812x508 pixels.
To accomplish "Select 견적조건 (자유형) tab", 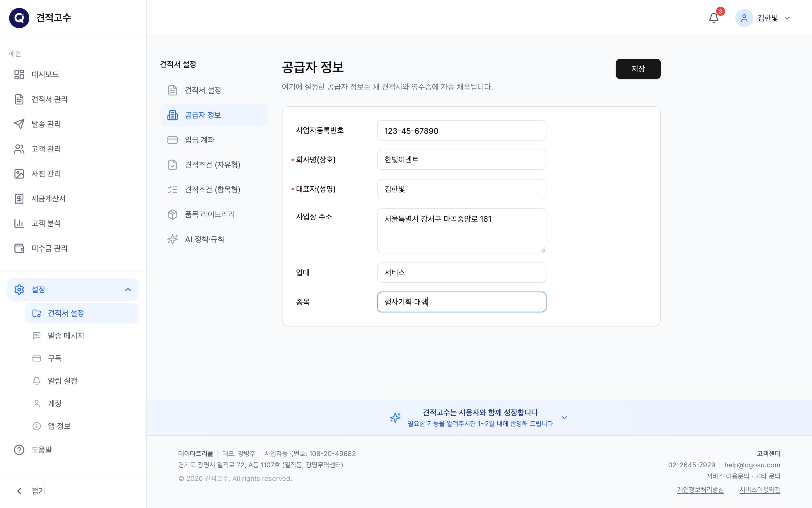I will click(214, 165).
